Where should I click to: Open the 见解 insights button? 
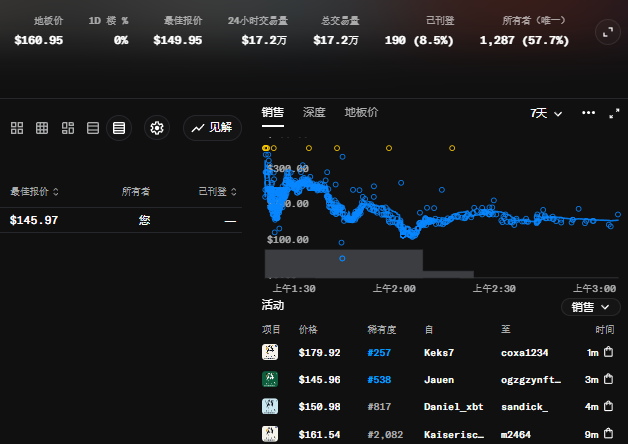[212, 128]
